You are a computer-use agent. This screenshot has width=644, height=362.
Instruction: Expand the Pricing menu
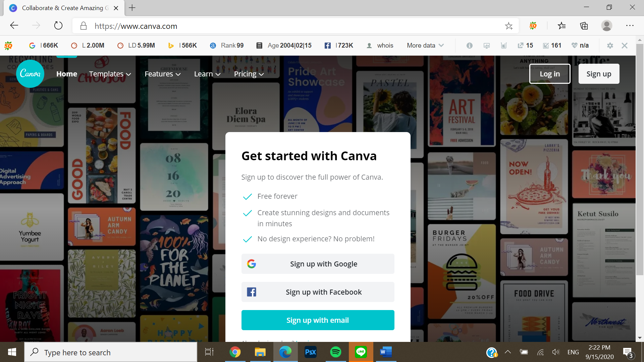pyautogui.click(x=249, y=74)
